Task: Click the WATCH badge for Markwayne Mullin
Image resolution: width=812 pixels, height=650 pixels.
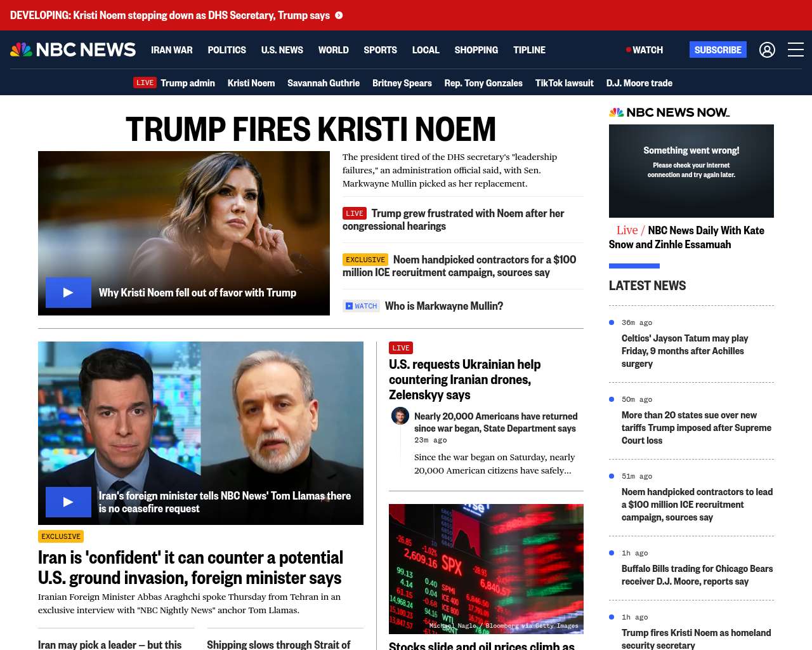Action: pyautogui.click(x=361, y=306)
